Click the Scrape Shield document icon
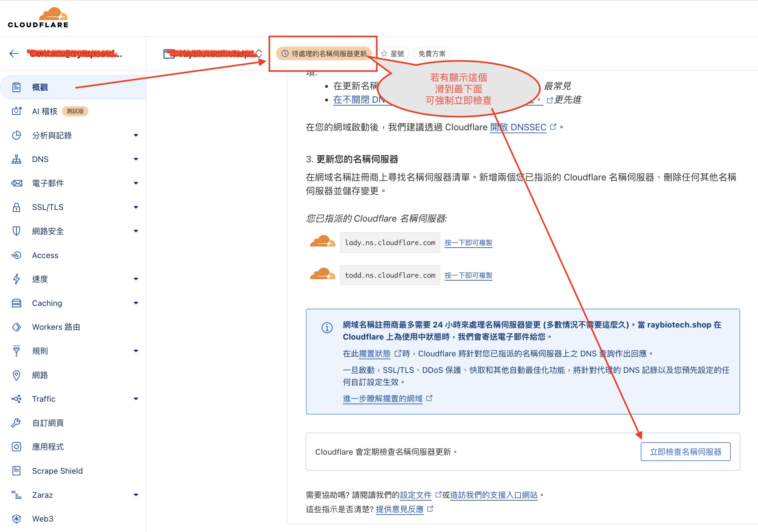The width and height of the screenshot is (758, 532). click(x=16, y=471)
